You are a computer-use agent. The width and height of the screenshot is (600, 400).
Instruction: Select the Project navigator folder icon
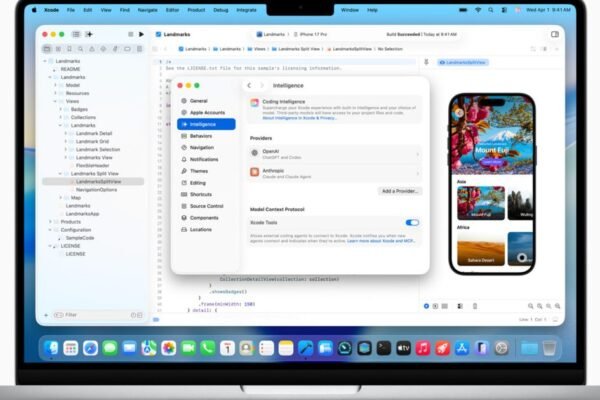click(47, 49)
